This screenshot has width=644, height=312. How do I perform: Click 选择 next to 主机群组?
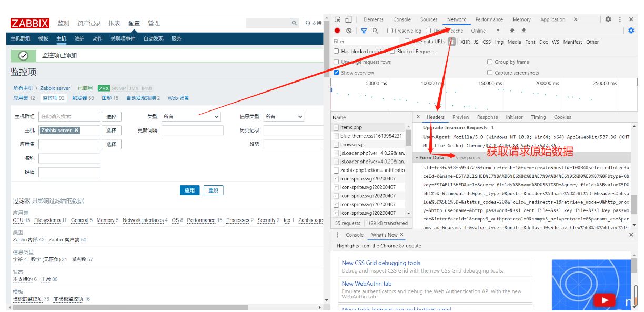tap(112, 116)
